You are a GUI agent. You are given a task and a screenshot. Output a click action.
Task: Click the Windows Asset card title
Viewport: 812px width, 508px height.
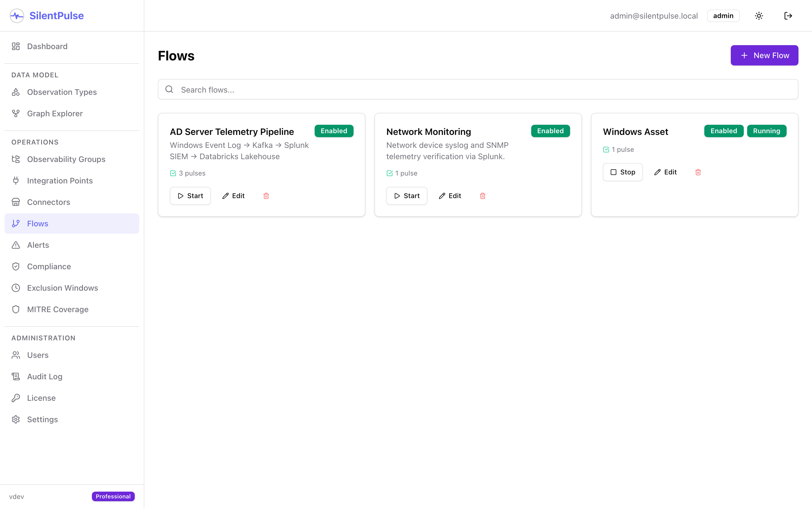click(x=636, y=132)
